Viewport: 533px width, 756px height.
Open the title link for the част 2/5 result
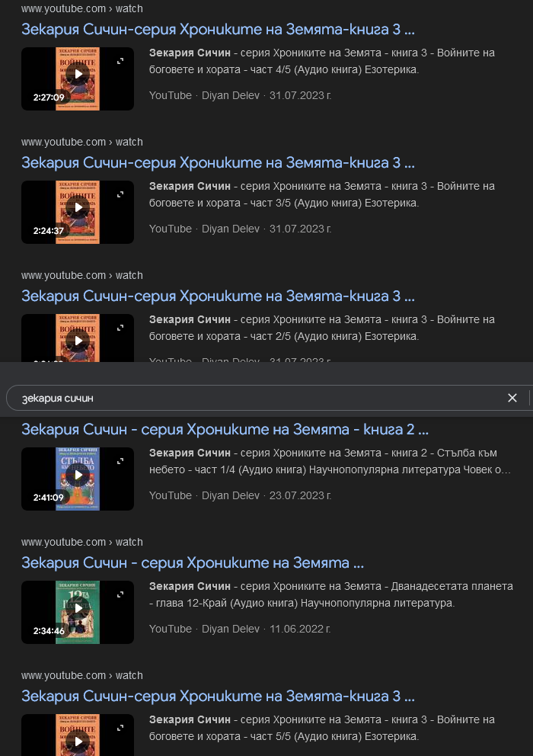(218, 296)
